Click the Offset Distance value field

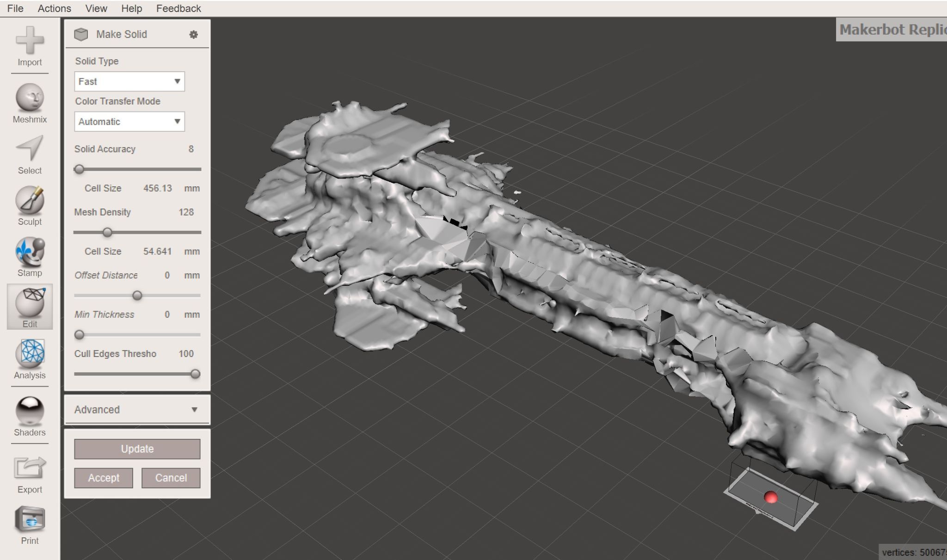[167, 275]
